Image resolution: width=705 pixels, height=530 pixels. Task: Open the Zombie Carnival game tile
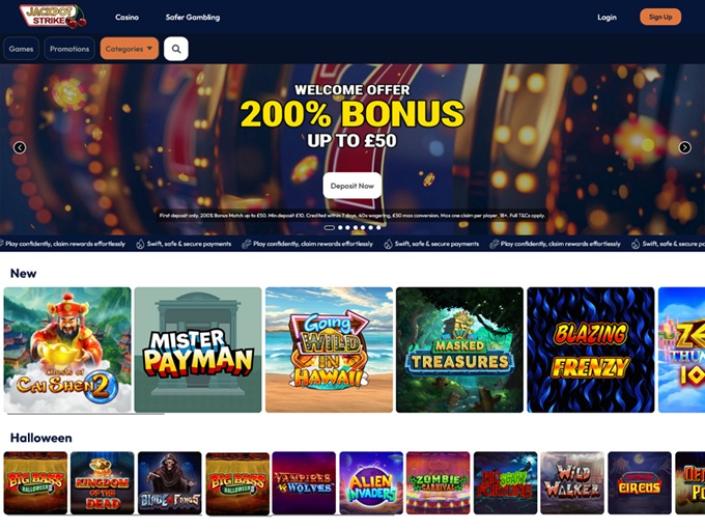(x=438, y=483)
